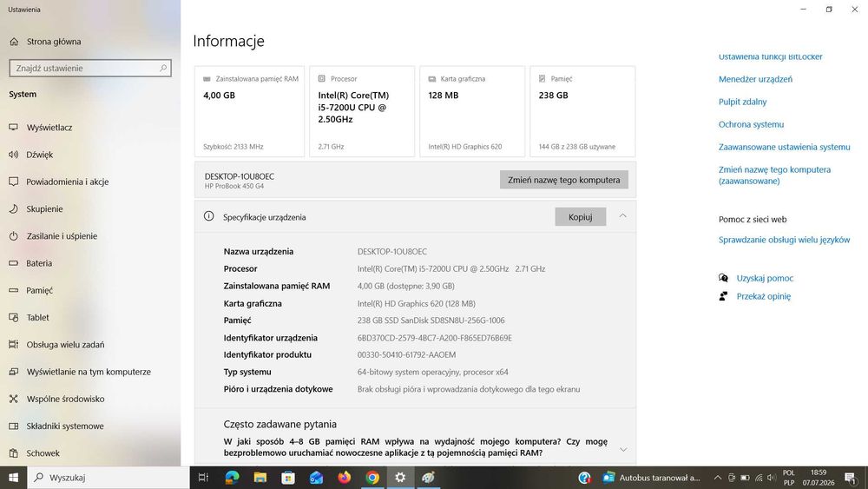Open Sprawdzanie obsługi wielu języków link
This screenshot has height=489, width=868.
(x=784, y=240)
